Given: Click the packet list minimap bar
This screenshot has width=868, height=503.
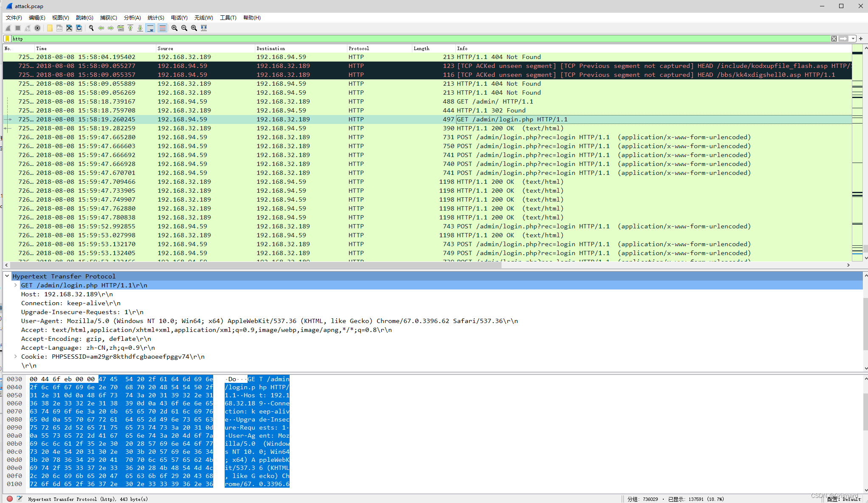Looking at the screenshot, I should pos(857,153).
